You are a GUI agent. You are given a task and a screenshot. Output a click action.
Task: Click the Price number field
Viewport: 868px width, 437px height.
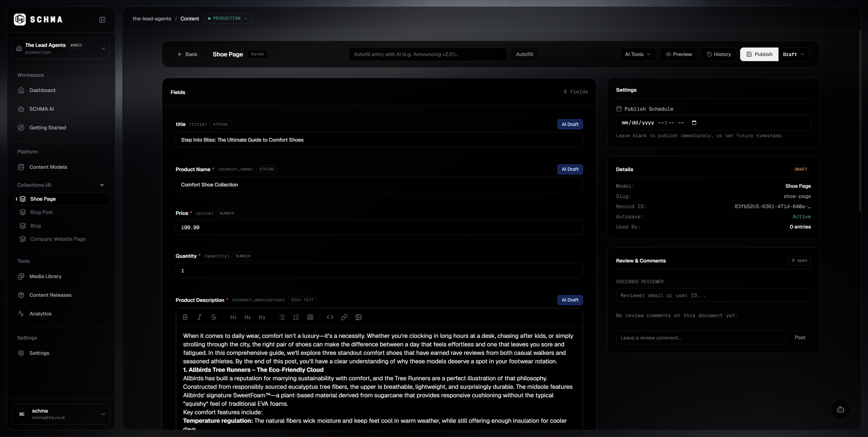click(379, 227)
